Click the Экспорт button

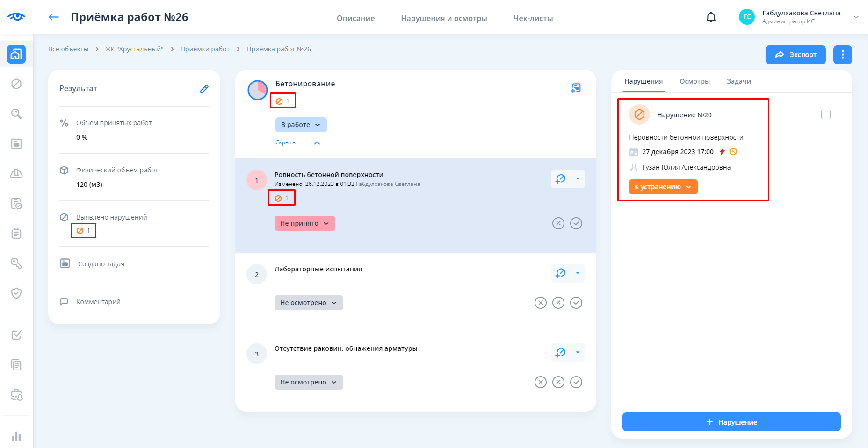(795, 55)
